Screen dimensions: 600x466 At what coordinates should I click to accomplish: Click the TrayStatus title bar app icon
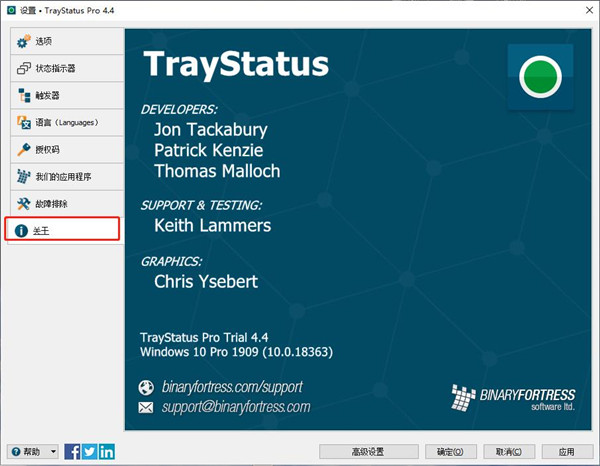(x=11, y=10)
